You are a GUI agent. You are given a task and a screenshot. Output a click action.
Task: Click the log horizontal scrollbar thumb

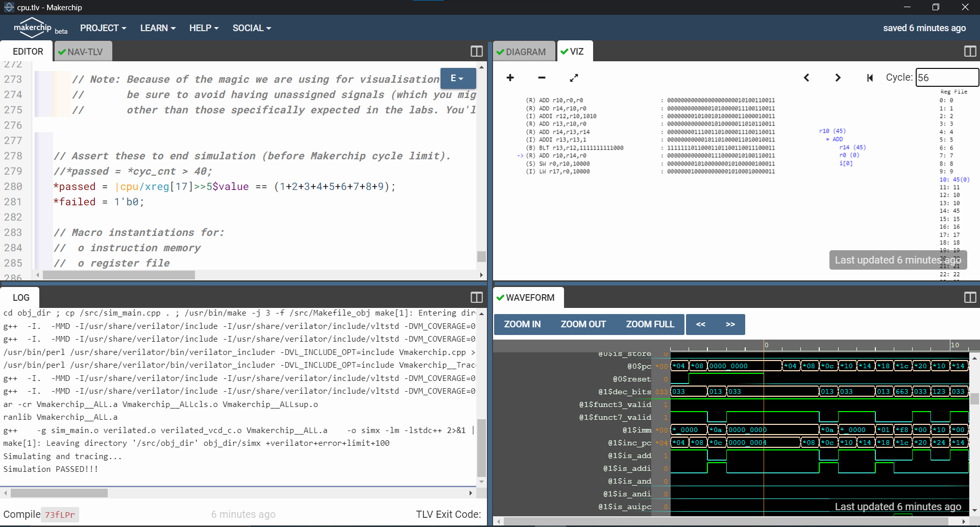coord(59,493)
